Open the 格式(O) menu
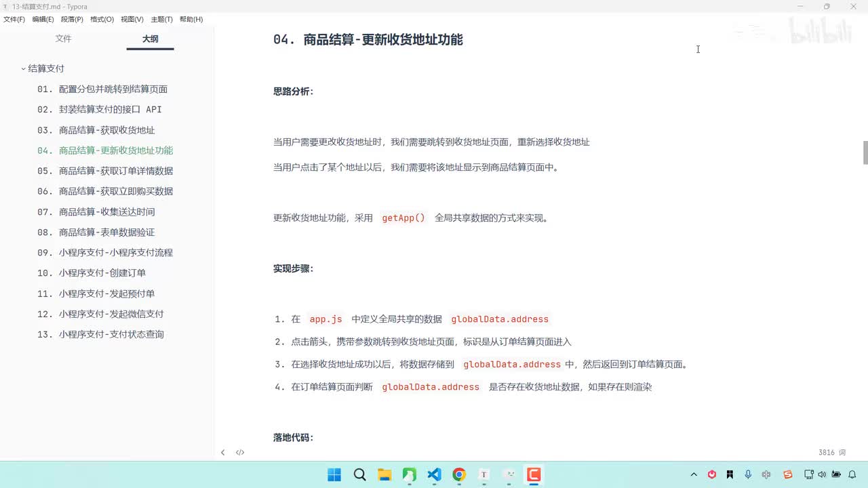The image size is (868, 488). 102,20
